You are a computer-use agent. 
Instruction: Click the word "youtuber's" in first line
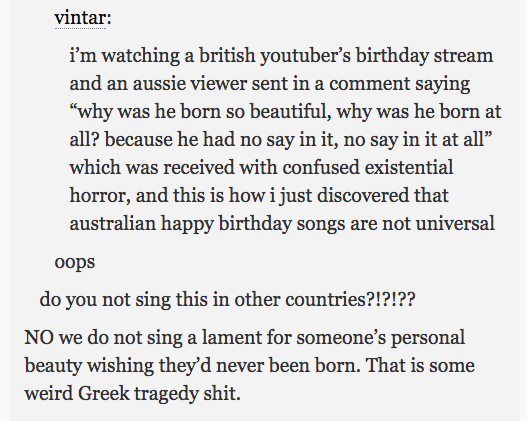pyautogui.click(x=305, y=56)
